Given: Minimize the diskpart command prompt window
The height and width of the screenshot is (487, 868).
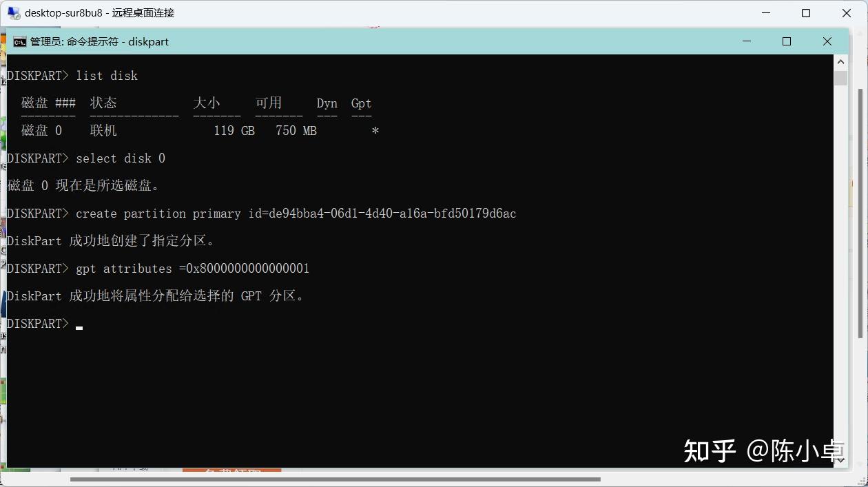Looking at the screenshot, I should (746, 41).
